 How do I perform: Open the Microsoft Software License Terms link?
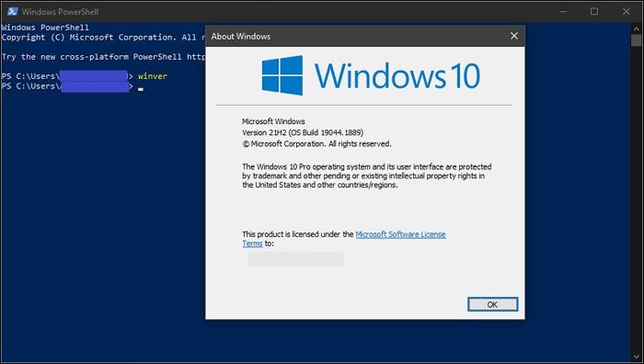(400, 234)
